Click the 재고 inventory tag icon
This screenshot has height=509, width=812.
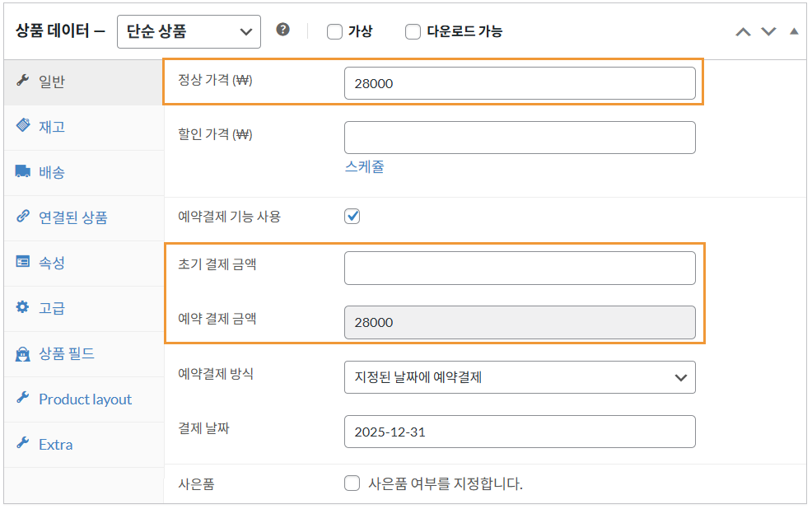22,126
